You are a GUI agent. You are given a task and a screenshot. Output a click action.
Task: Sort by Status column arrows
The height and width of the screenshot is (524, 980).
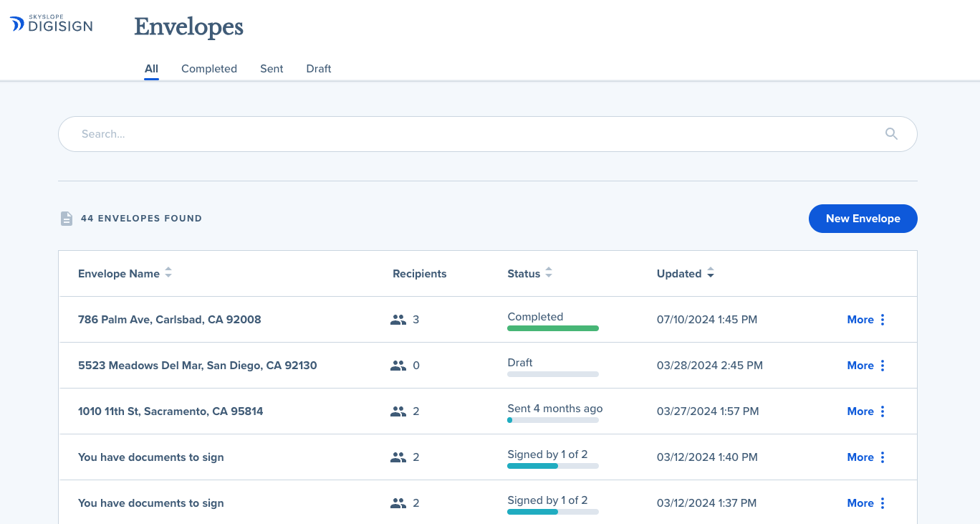click(549, 273)
